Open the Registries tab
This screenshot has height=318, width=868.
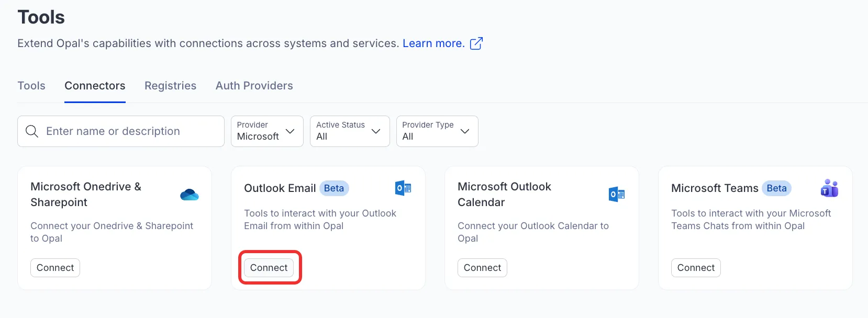pos(171,86)
